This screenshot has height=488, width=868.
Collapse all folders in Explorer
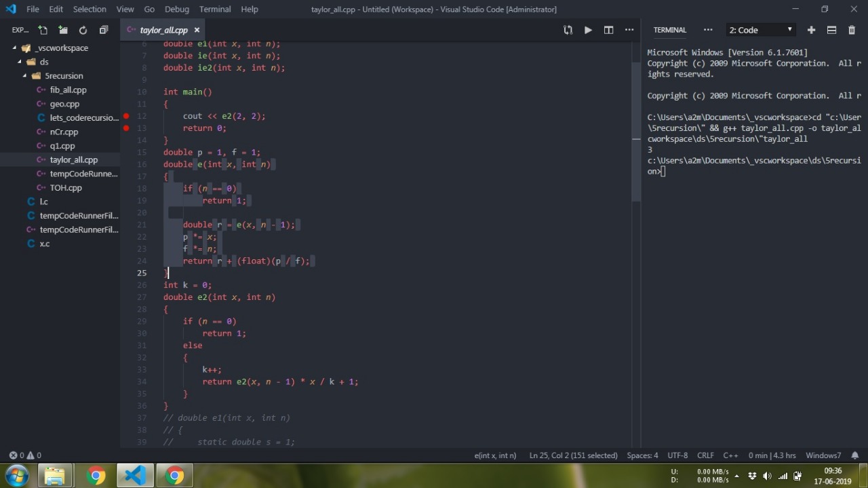coord(103,30)
